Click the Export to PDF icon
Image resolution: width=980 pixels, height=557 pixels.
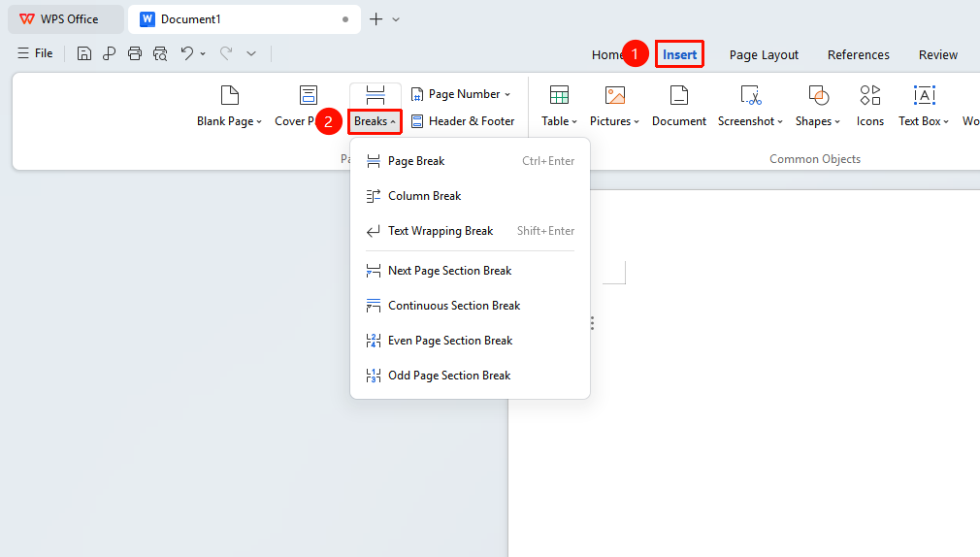pos(110,53)
